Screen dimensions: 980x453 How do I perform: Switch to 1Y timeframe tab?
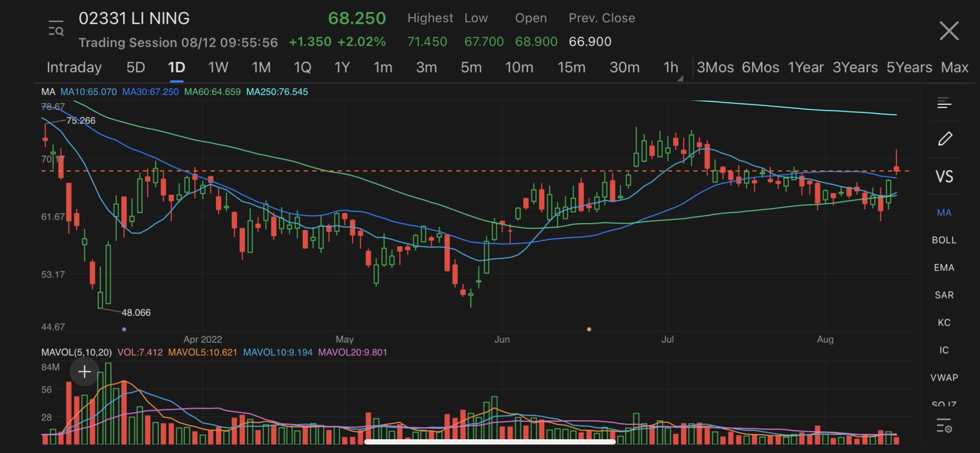pos(342,67)
